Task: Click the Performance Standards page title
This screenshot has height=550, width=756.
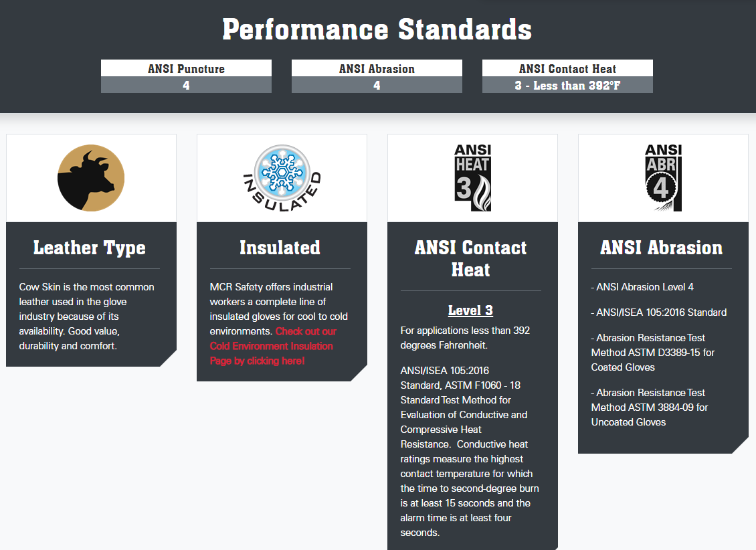Action: pos(377,29)
